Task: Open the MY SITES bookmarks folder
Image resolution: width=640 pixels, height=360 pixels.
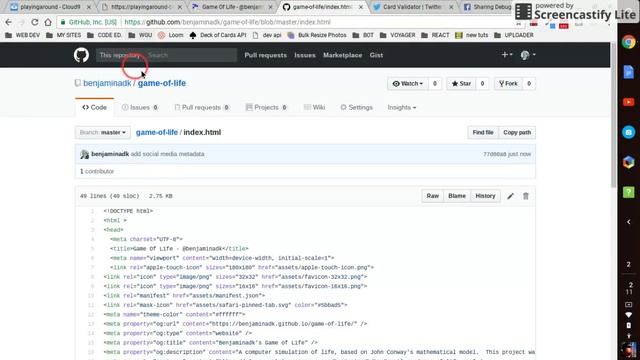Action: [x=64, y=36]
